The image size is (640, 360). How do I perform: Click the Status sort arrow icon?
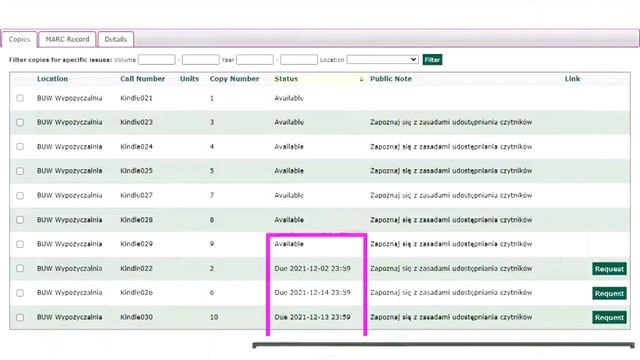pos(361,79)
